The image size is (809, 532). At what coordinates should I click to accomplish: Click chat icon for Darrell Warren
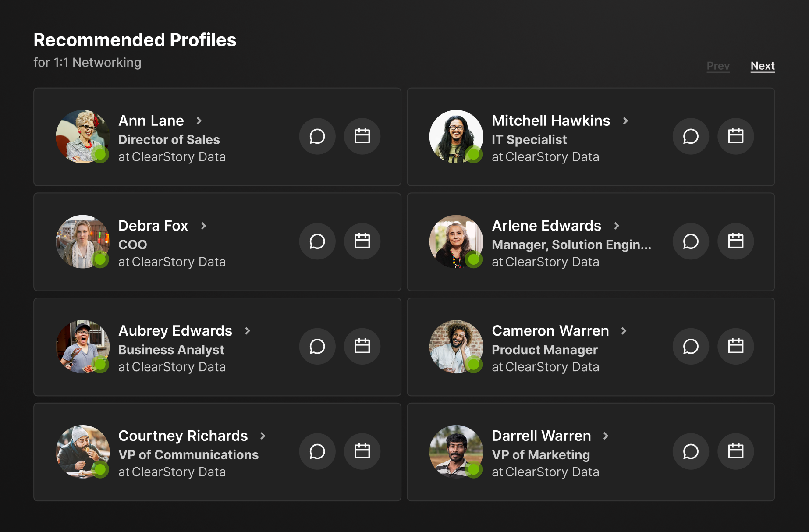691,451
